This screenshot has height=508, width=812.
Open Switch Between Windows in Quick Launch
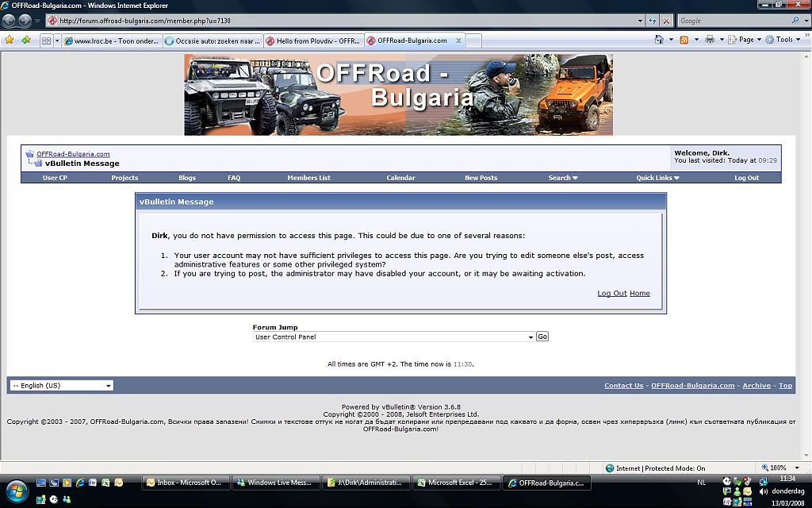(54, 483)
